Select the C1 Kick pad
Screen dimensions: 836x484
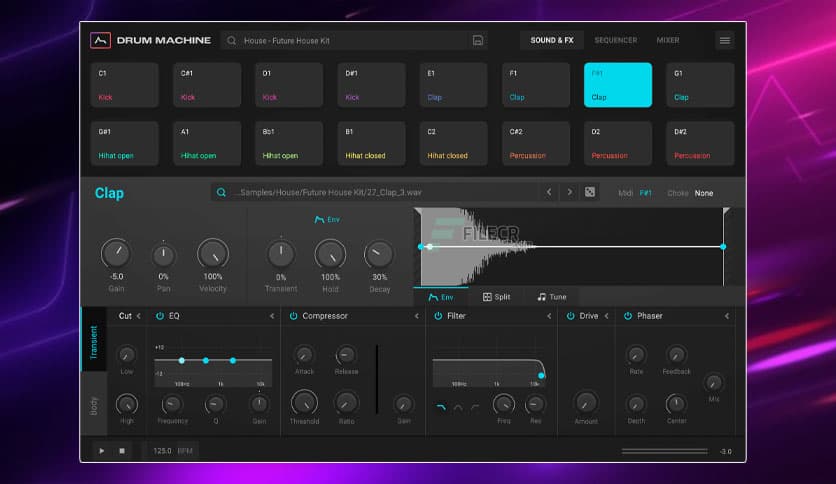[x=125, y=85]
